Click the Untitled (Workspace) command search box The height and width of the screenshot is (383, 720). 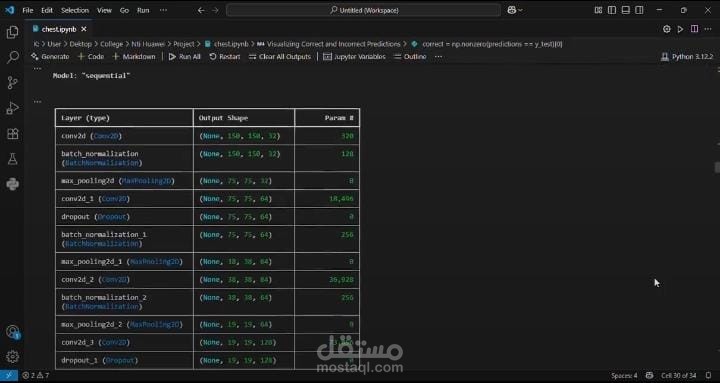click(363, 10)
